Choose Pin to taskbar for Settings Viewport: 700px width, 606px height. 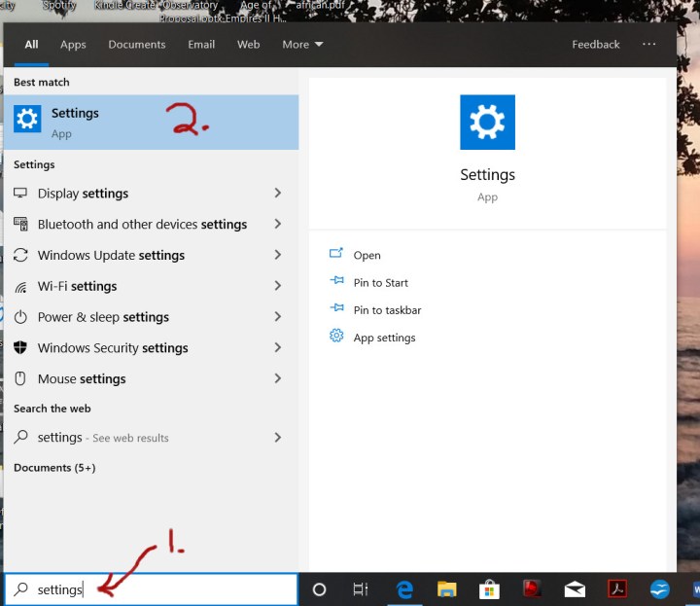click(x=387, y=310)
